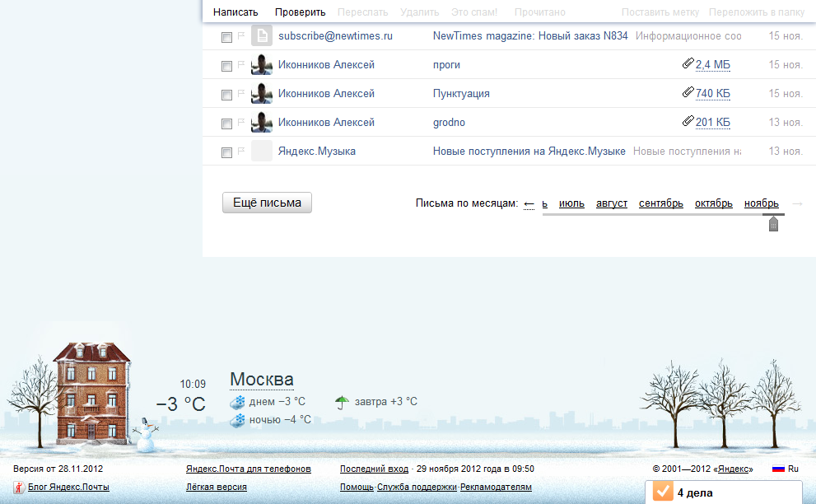Image resolution: width=816 pixels, height=504 pixels.
Task: Click the Переслать toolbar item
Action: (x=363, y=12)
